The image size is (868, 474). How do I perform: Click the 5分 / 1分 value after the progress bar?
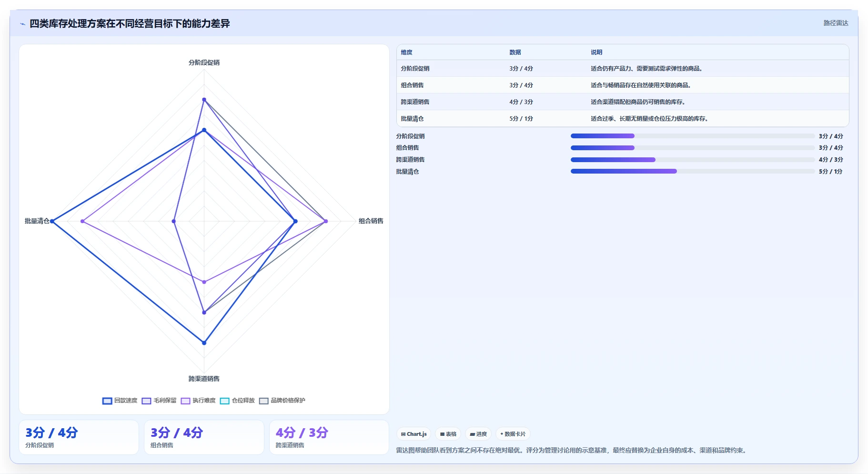pos(831,172)
